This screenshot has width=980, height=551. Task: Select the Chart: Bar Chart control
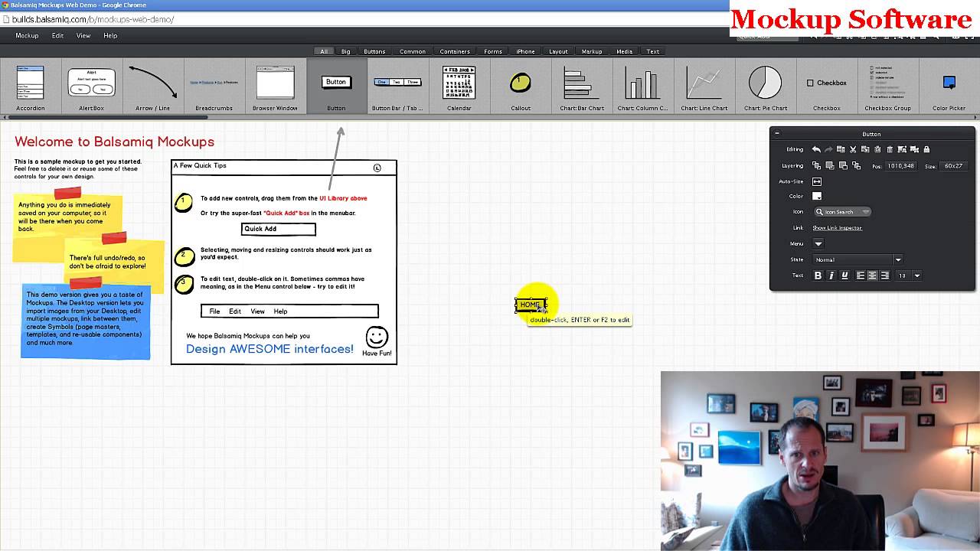coord(582,88)
